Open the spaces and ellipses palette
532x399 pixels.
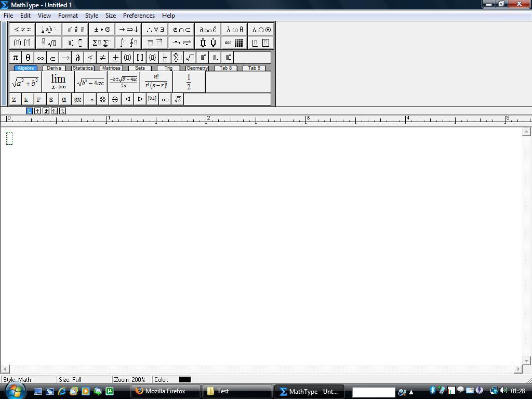49,30
